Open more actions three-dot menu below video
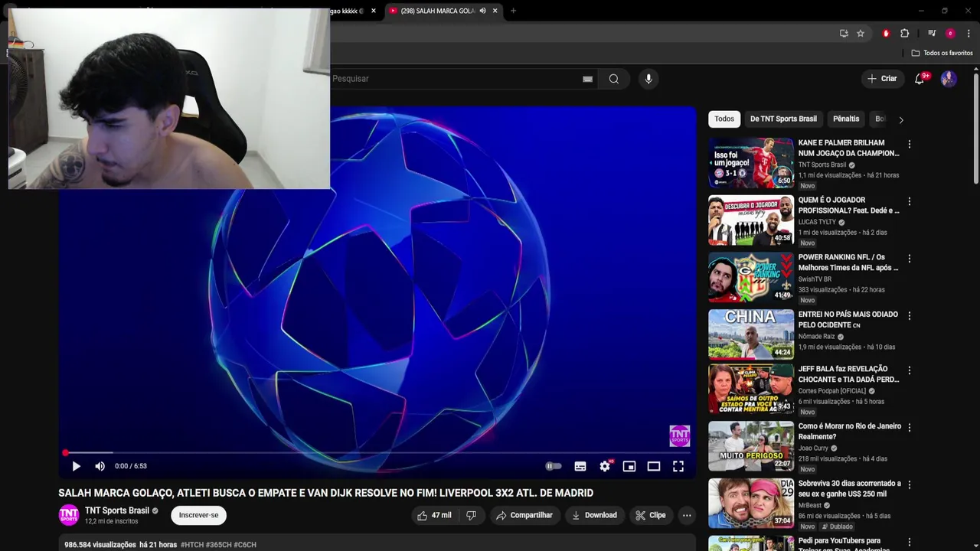 pos(687,515)
